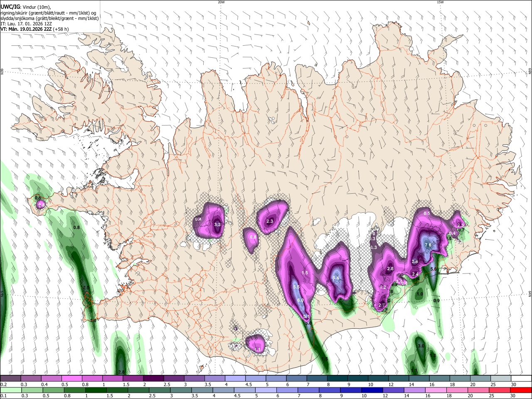This screenshot has height=399, width=532.
Task: Click the 7.6 precipitation value on the map
Action: [428, 245]
